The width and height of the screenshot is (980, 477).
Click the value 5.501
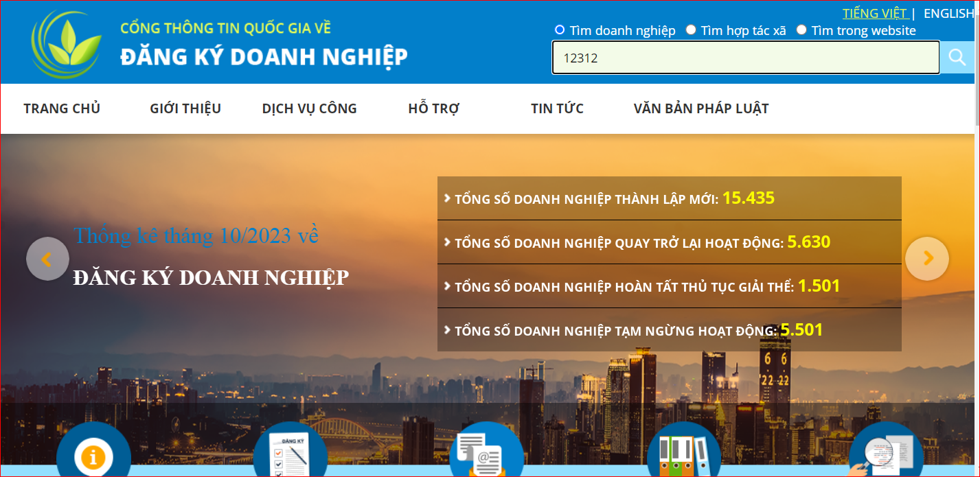tap(801, 330)
